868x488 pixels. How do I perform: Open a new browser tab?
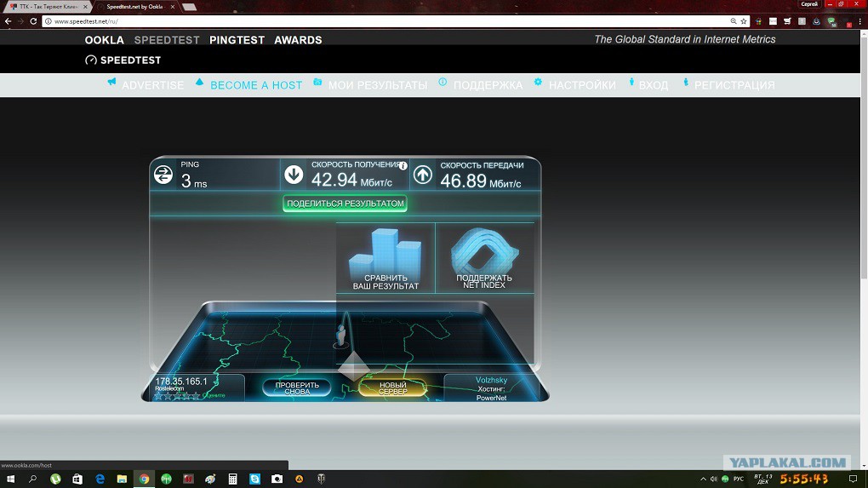click(189, 7)
